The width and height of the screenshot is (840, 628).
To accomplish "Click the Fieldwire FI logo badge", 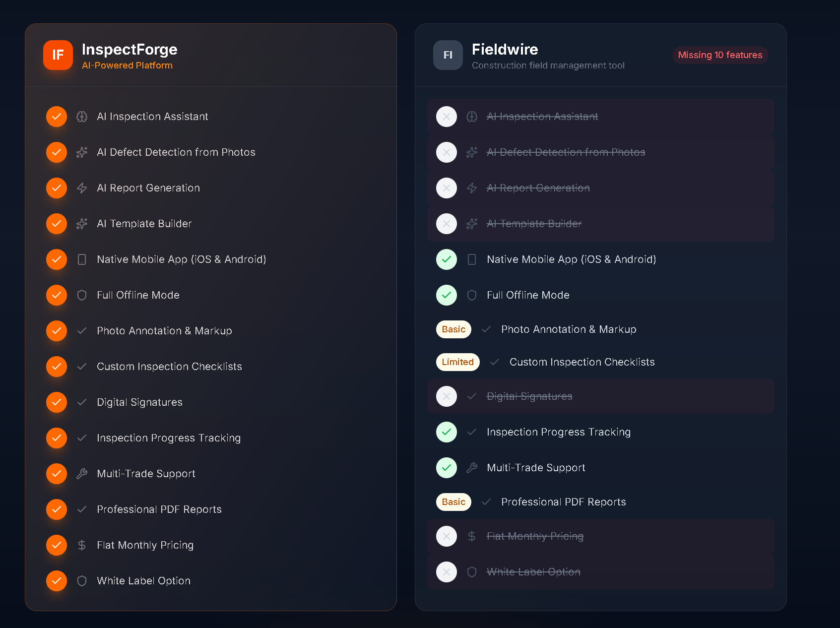I will (x=448, y=55).
